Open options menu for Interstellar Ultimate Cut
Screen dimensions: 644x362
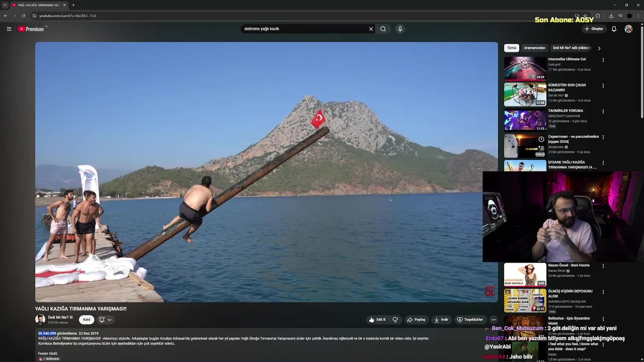[x=603, y=60]
